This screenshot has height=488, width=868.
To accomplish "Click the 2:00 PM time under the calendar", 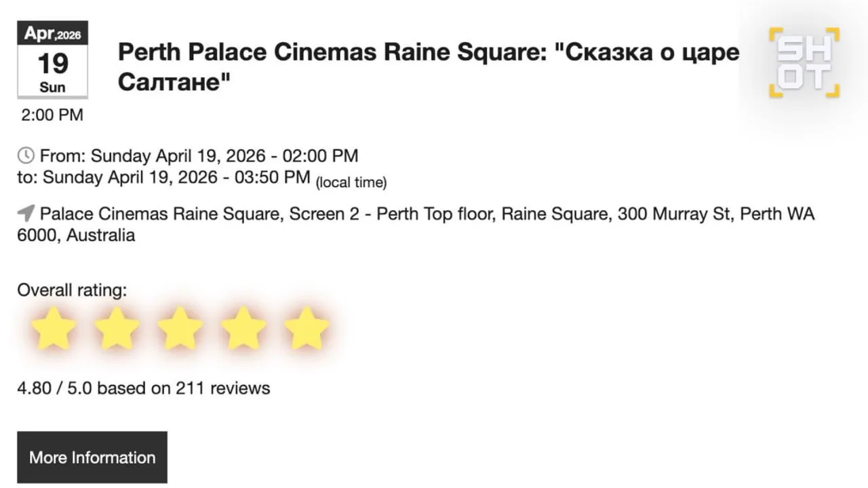I will click(x=52, y=115).
